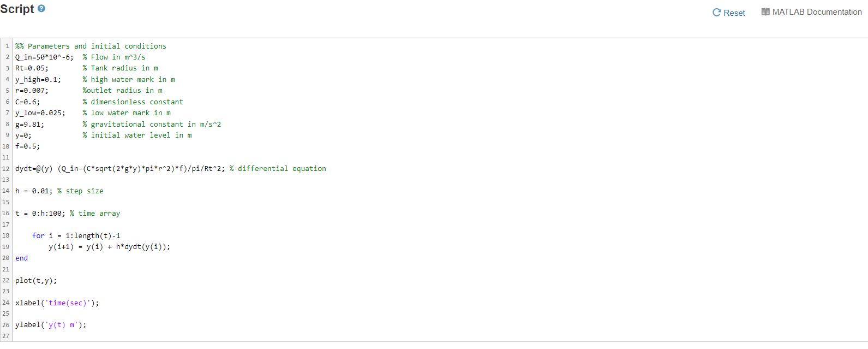Click the gravitational constant comment text
Screen dimensions: 868x349
pos(151,124)
